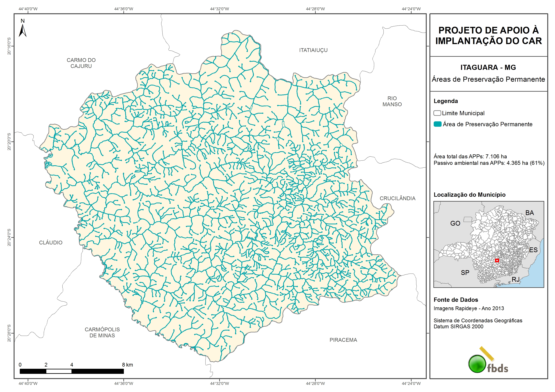
Task: Click the GO state label in minimap
Action: coord(455,223)
